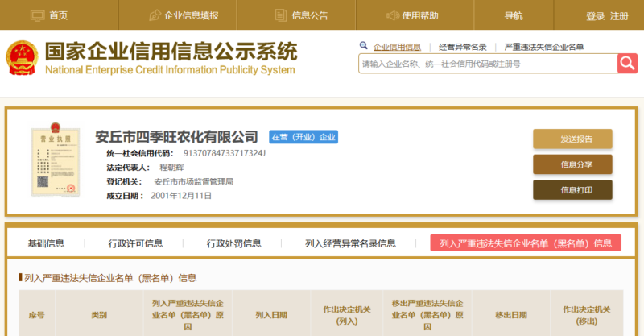Switch to the 基础信息 tab
The image size is (644, 336).
pos(46,243)
